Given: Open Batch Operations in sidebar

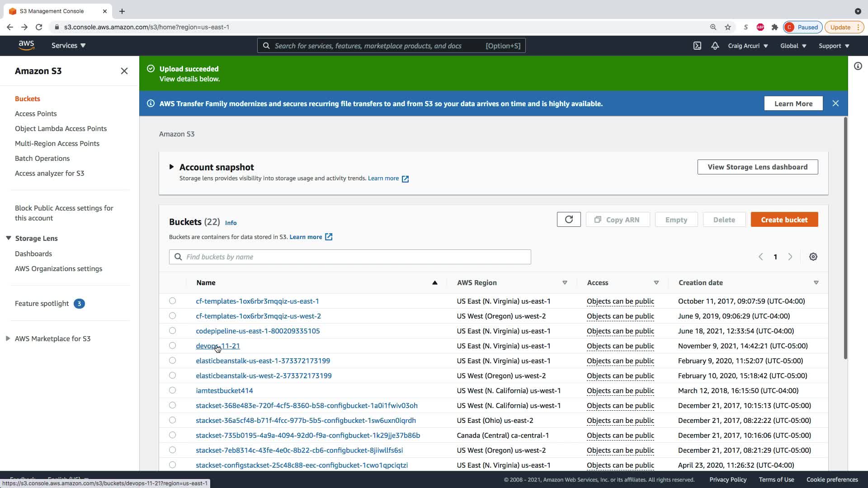Looking at the screenshot, I should coord(42,158).
